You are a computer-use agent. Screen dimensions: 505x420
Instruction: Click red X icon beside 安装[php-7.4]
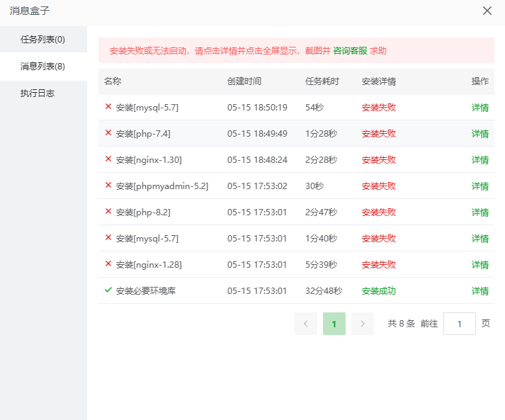pyautogui.click(x=108, y=132)
